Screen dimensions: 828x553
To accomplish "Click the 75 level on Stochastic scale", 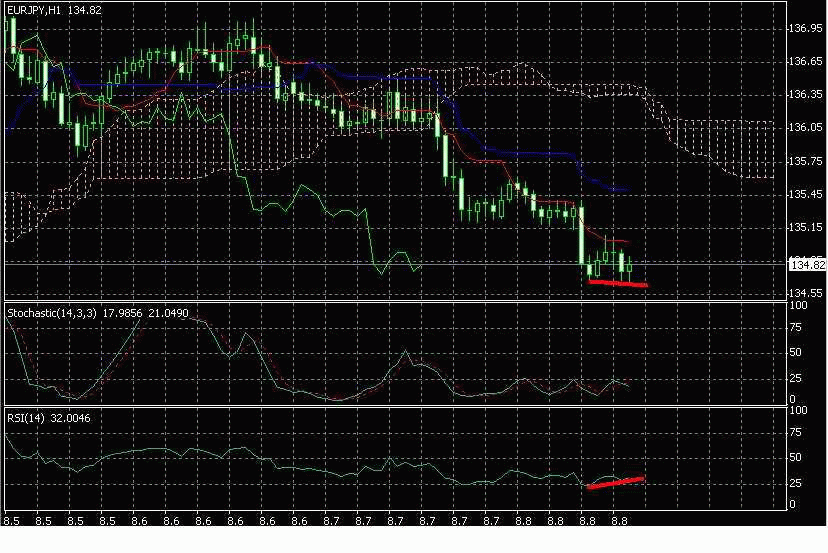I will click(795, 328).
